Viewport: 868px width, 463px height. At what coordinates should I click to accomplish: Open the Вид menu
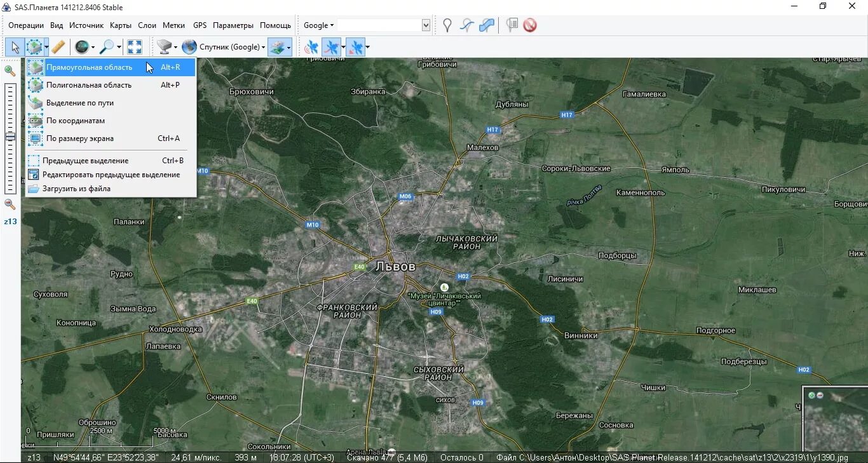coord(57,25)
